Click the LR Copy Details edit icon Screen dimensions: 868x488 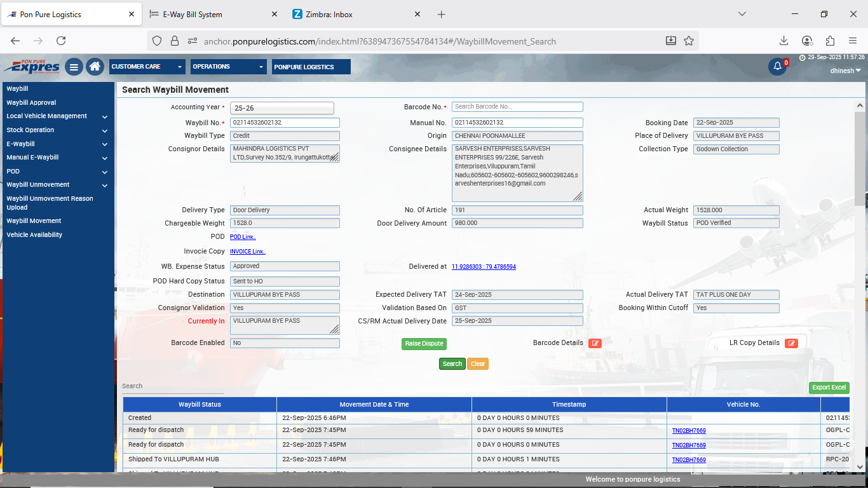791,343
